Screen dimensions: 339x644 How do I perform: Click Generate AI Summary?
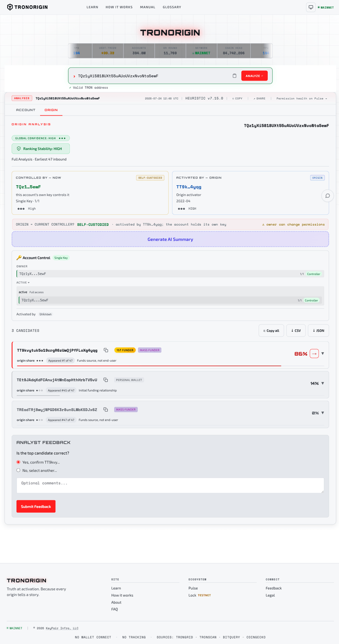tap(170, 239)
